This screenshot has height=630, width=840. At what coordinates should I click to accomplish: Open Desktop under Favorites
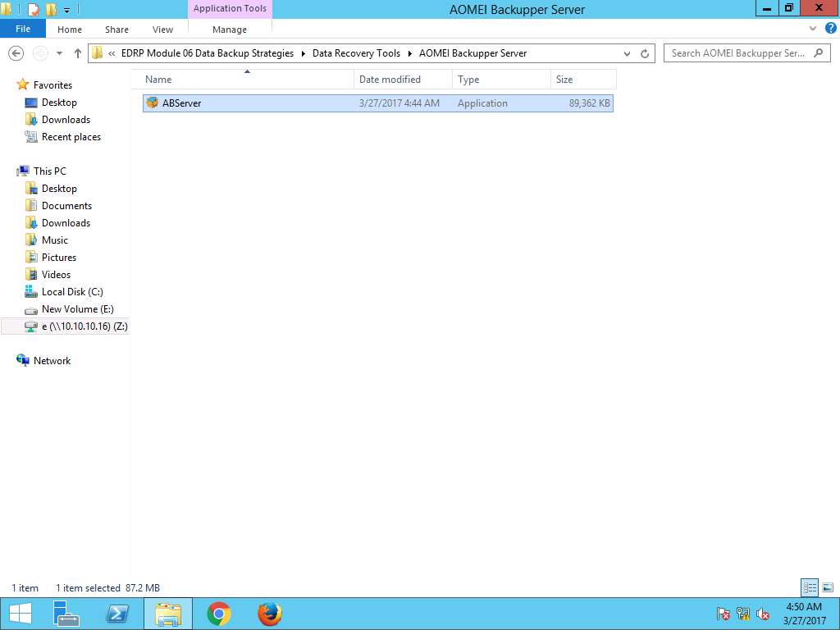59,103
